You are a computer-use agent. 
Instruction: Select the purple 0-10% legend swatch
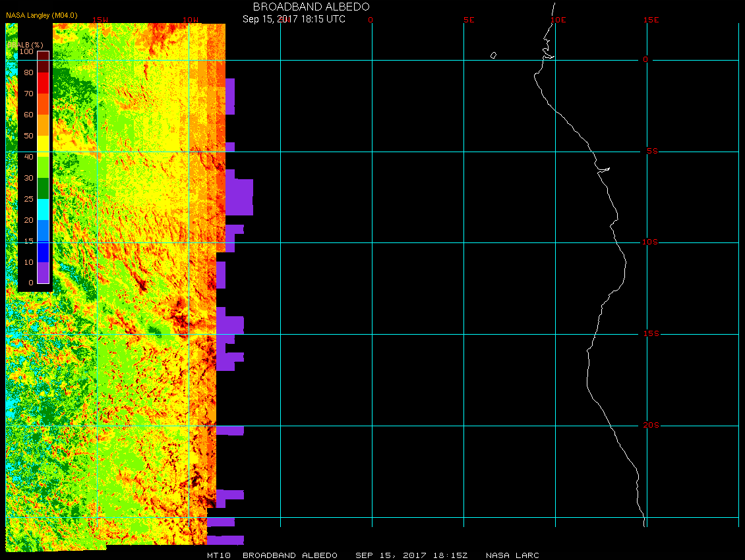(x=43, y=272)
